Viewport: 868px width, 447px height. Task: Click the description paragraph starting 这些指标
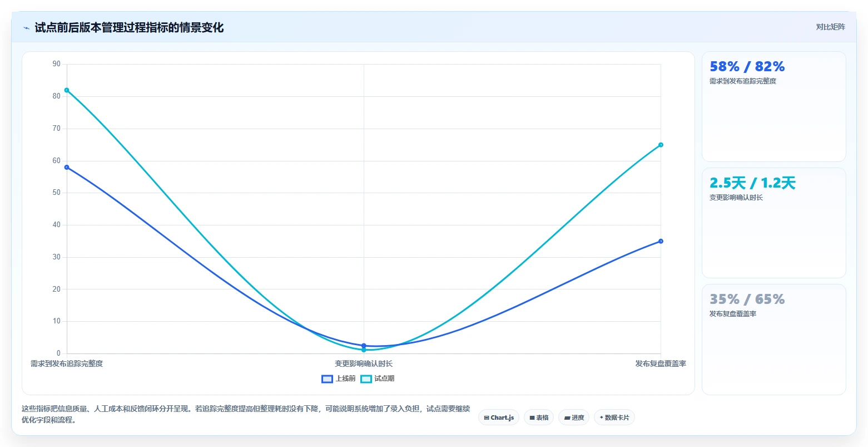pos(246,414)
